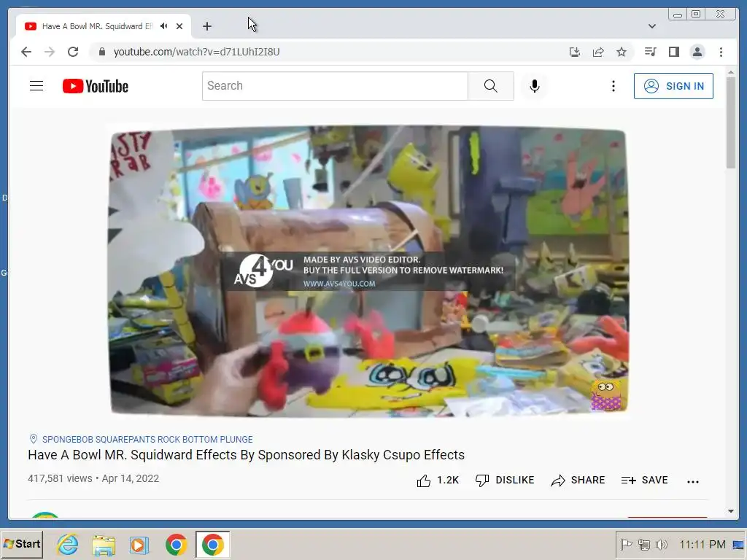The height and width of the screenshot is (560, 747).
Task: Click the taskbar clock 11:11 PM
Action: tap(703, 544)
